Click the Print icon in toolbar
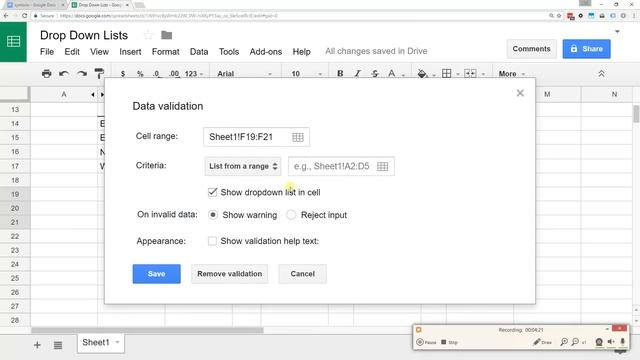 47,74
